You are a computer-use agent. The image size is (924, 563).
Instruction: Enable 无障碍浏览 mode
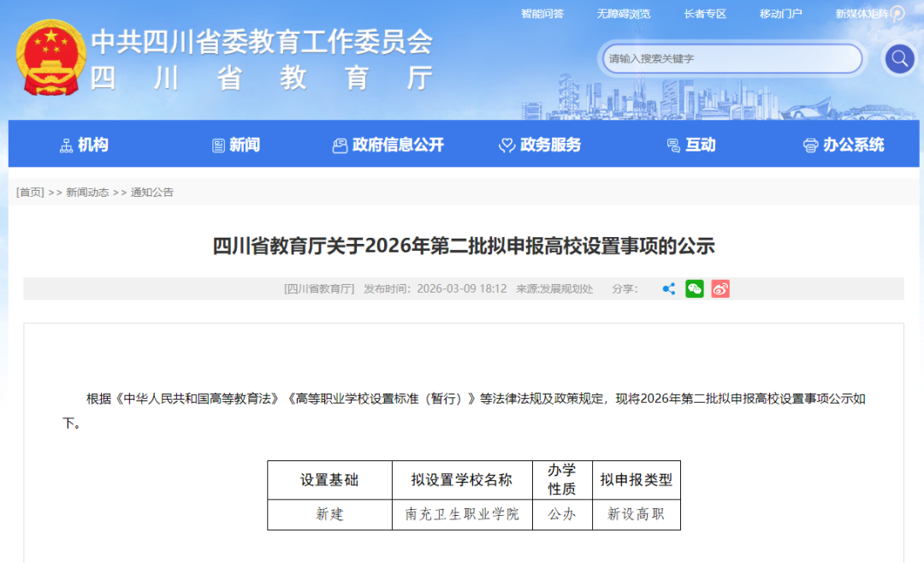624,14
